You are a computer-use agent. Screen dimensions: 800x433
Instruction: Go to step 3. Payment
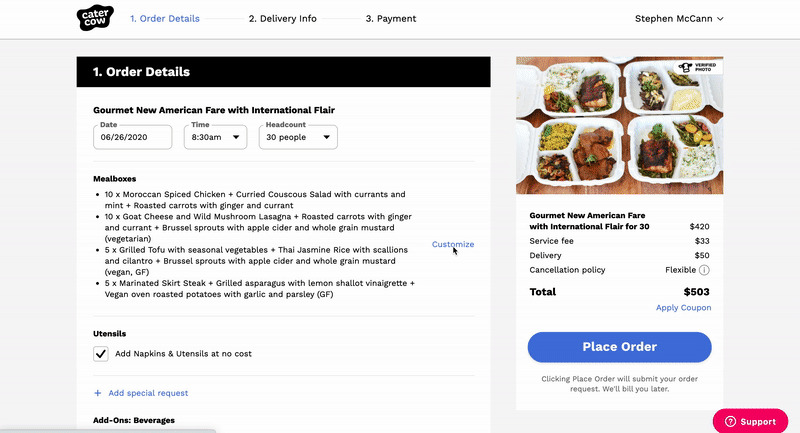(391, 18)
